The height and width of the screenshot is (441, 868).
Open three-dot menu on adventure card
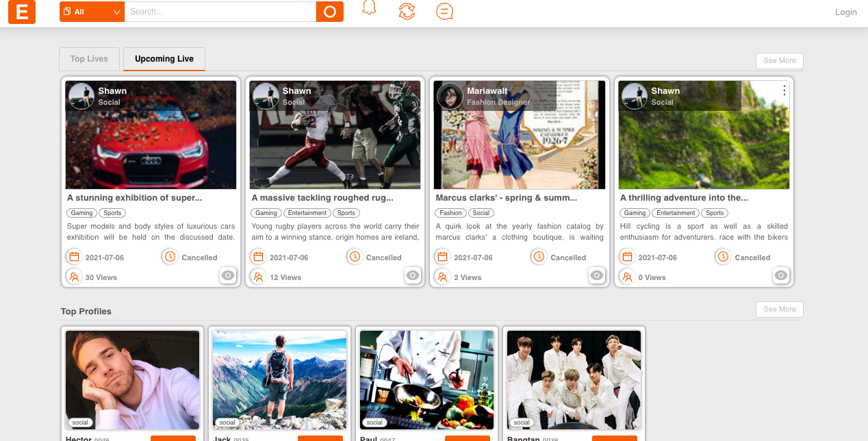pos(784,90)
